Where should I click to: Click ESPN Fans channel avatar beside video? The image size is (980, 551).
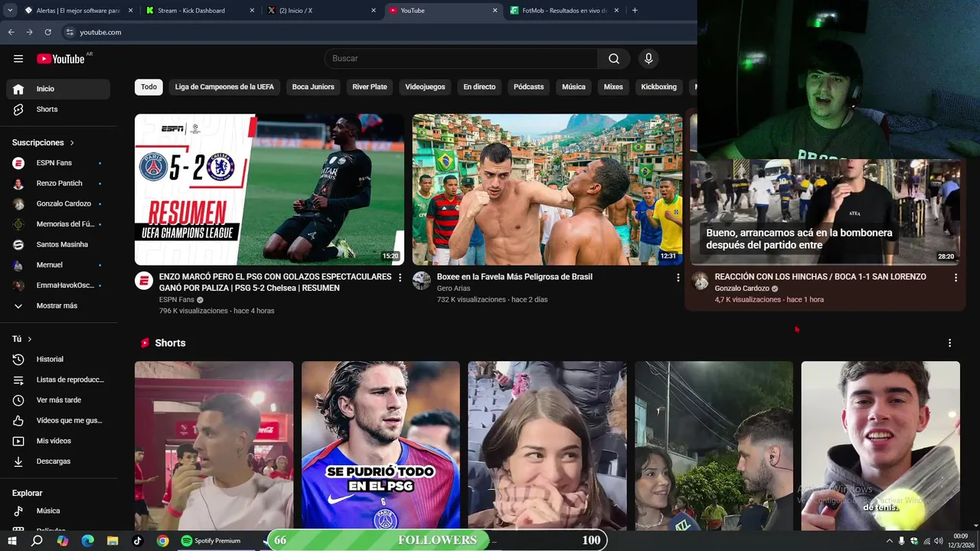[144, 281]
